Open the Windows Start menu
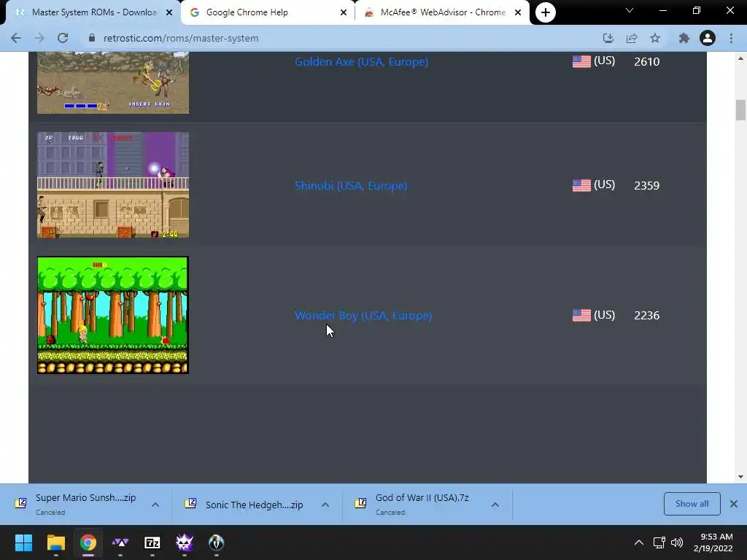747x560 pixels. click(23, 542)
